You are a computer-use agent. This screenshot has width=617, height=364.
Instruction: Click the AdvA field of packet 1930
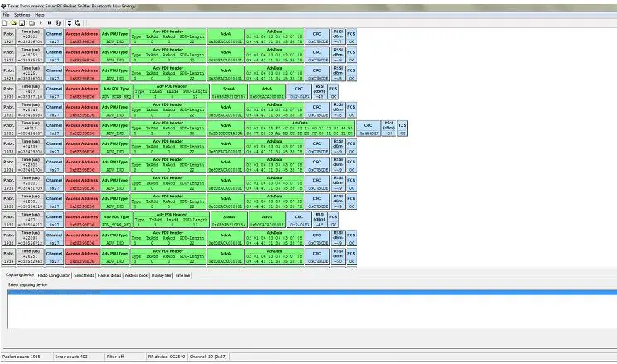tap(267, 91)
